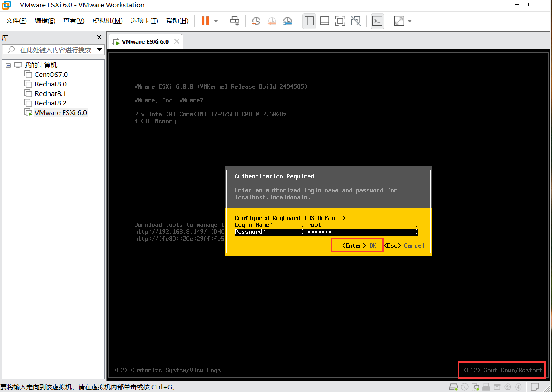Toggle the console view button
The image size is (552, 392).
click(x=377, y=21)
